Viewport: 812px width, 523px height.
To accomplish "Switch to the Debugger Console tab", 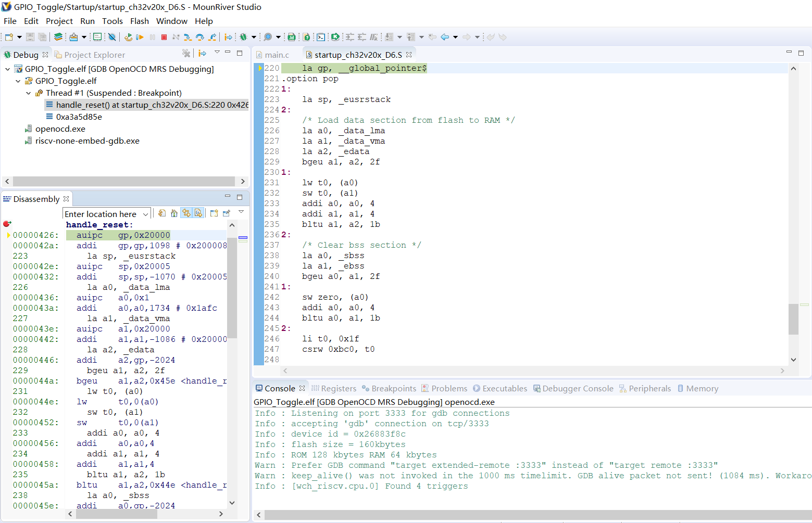I will click(573, 388).
